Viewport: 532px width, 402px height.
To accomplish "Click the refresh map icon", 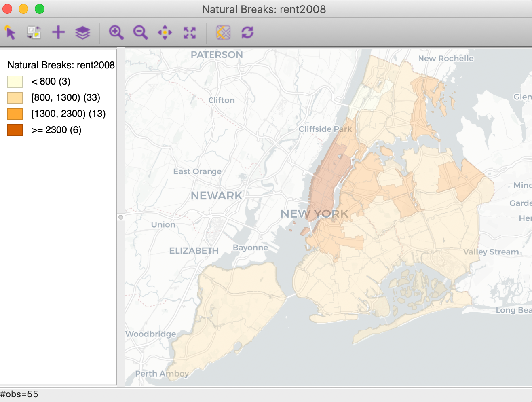I will [247, 32].
